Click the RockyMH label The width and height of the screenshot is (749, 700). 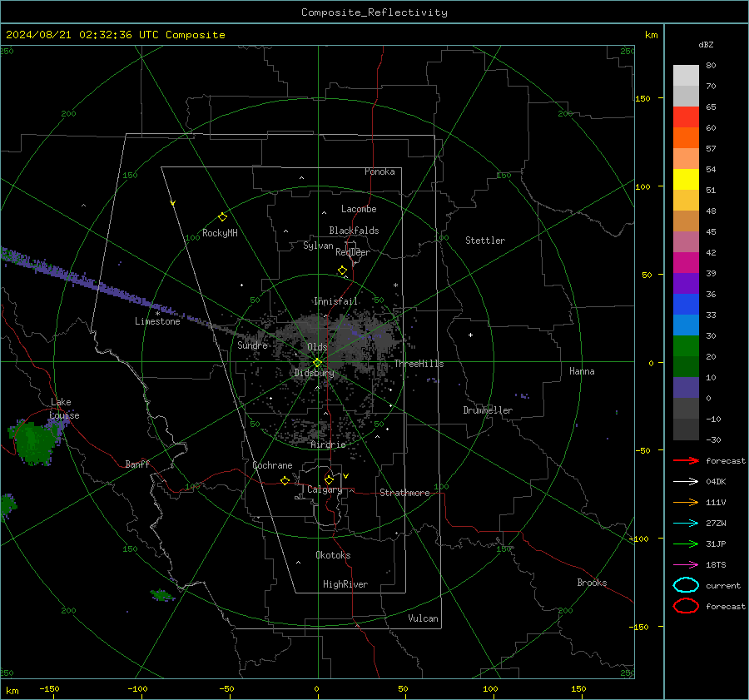[220, 233]
